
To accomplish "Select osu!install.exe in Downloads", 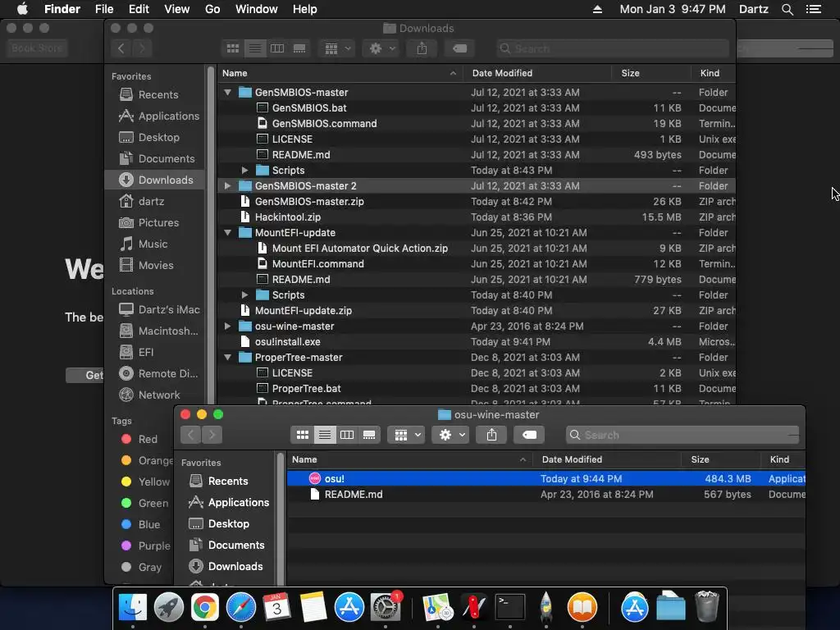I will pos(477,342).
